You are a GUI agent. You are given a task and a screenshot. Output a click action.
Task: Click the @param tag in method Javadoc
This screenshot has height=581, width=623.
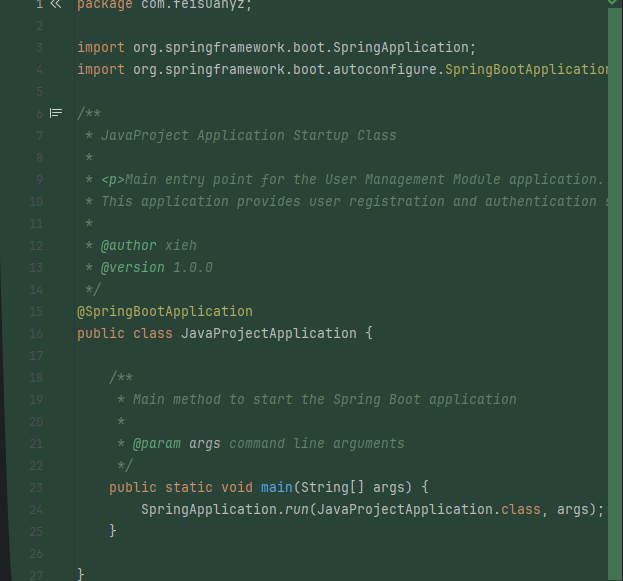pos(157,443)
